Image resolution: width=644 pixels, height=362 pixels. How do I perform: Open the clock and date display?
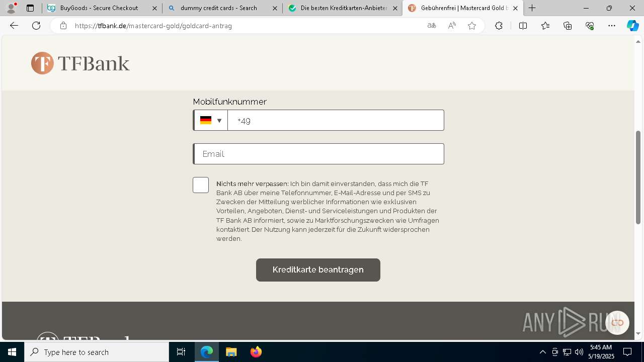point(602,352)
